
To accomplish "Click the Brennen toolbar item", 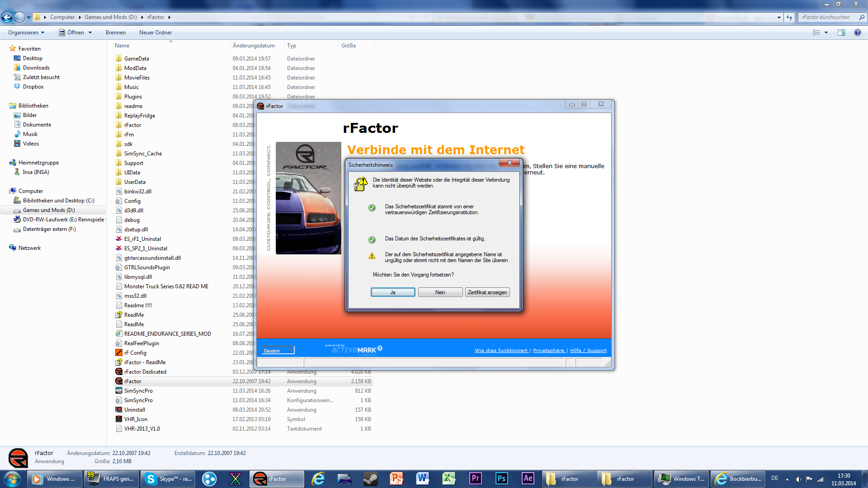I will click(116, 33).
